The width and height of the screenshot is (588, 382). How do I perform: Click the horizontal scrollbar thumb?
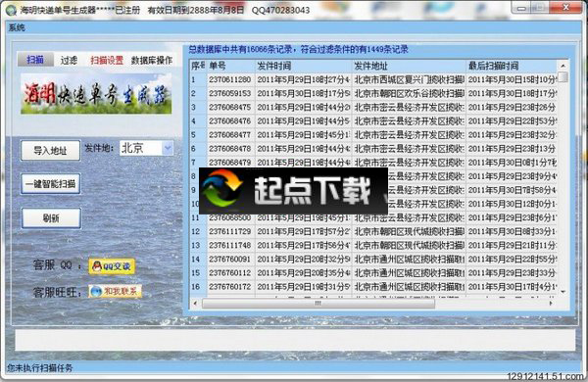click(318, 303)
